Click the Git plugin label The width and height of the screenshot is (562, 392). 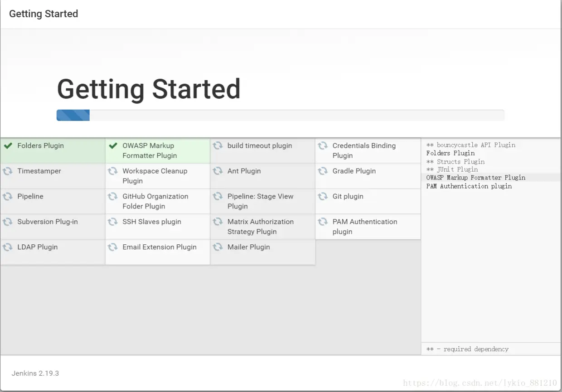point(348,196)
